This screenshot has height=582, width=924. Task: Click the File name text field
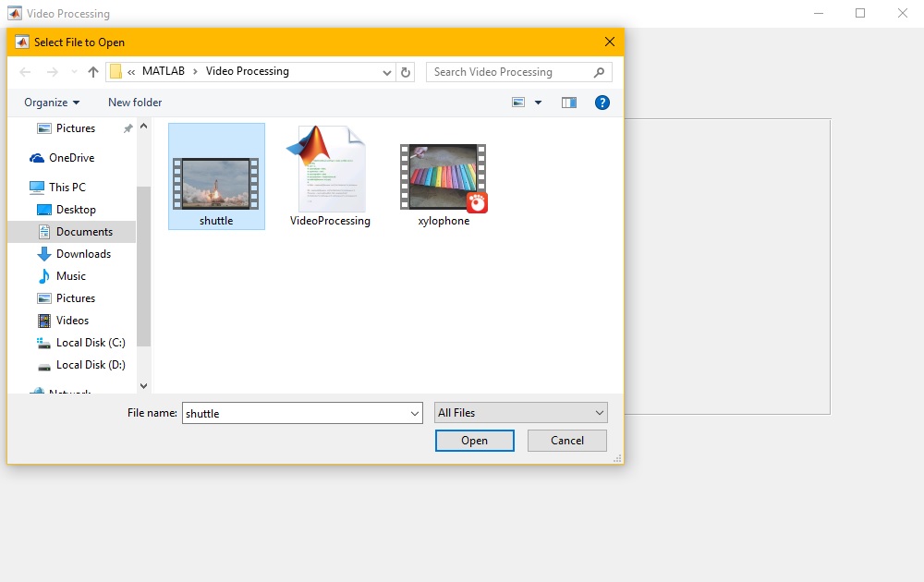click(296, 414)
